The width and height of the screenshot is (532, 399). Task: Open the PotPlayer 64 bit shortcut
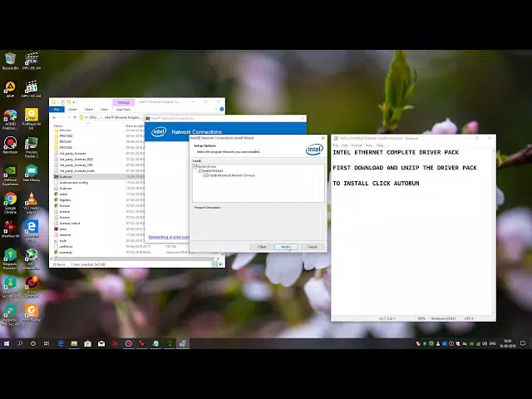(x=32, y=119)
